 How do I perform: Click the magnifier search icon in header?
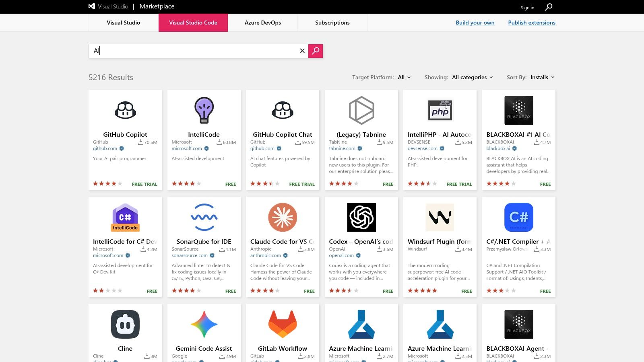click(x=548, y=7)
